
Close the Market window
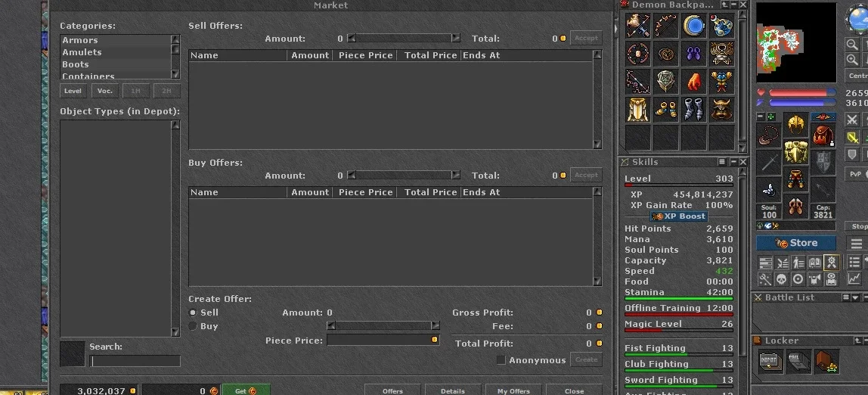point(574,390)
